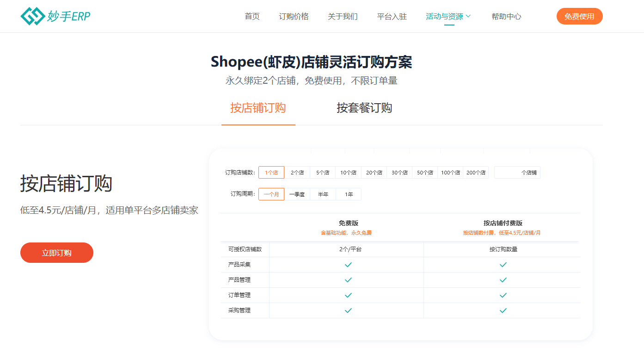This screenshot has height=360, width=644.
Task: Select the 按店铺订购 tab
Action: pyautogui.click(x=258, y=108)
